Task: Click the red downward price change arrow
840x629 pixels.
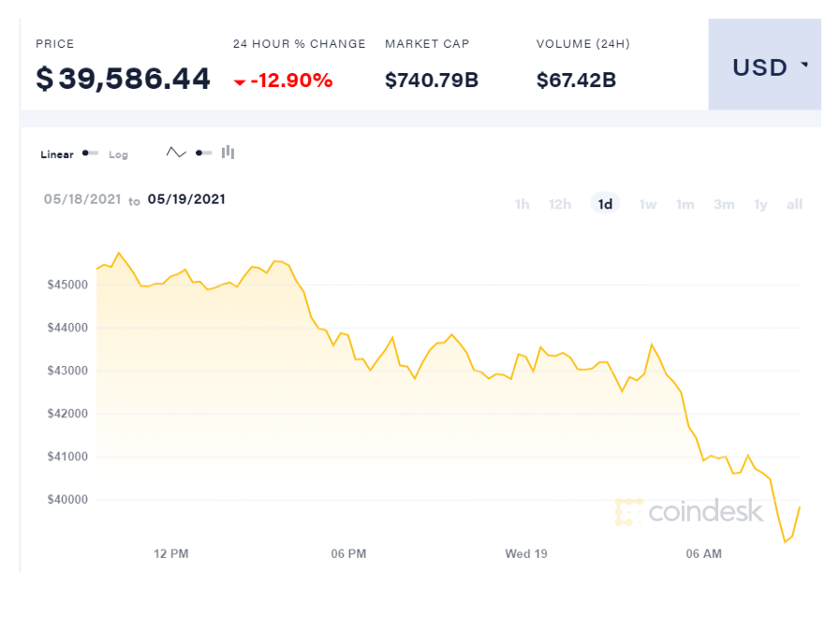Action: (x=240, y=80)
